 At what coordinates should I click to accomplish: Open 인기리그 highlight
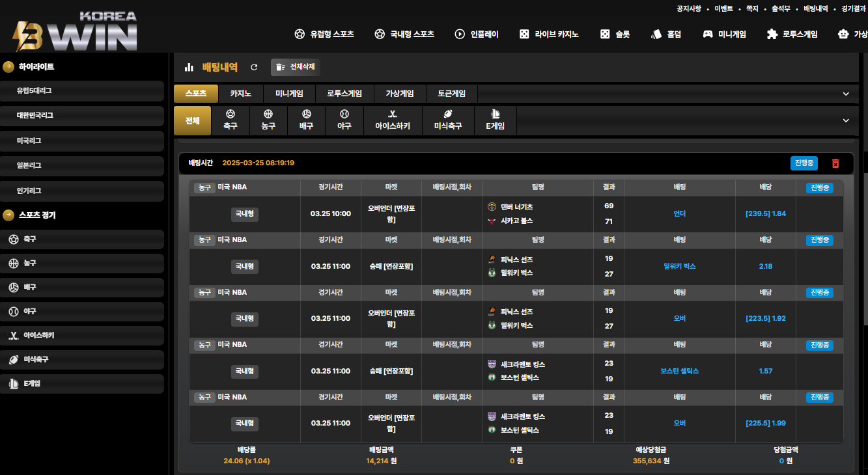click(x=82, y=191)
